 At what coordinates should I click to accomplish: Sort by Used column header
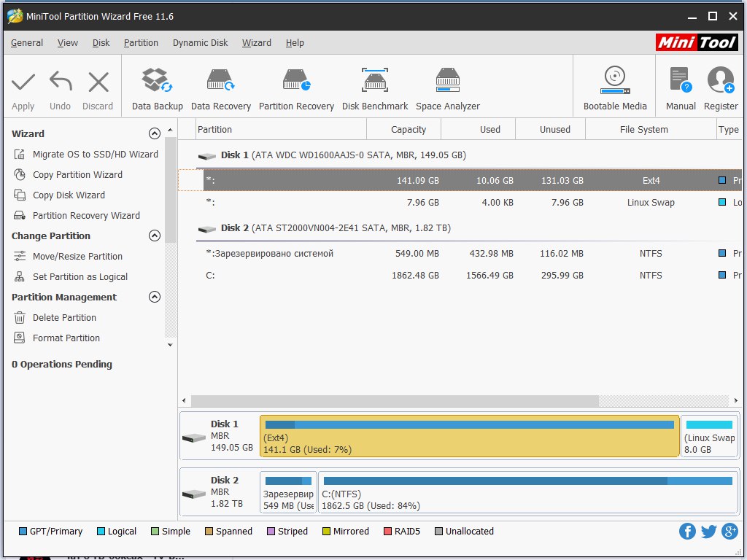pyautogui.click(x=479, y=130)
